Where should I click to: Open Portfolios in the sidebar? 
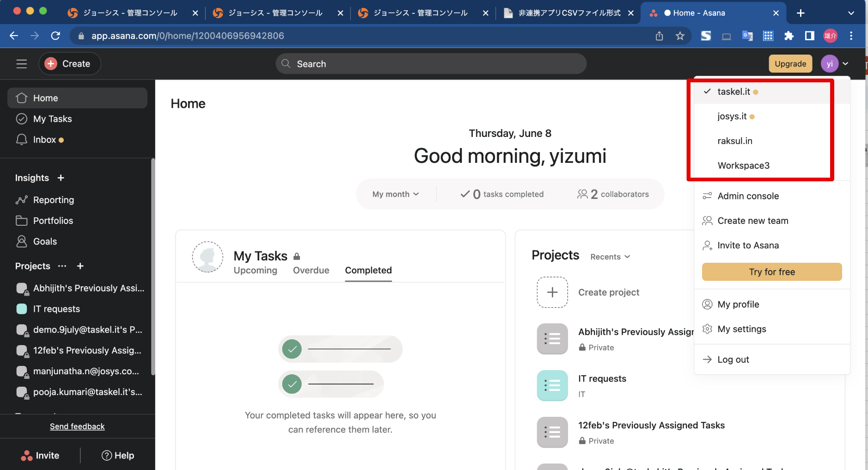pyautogui.click(x=53, y=221)
